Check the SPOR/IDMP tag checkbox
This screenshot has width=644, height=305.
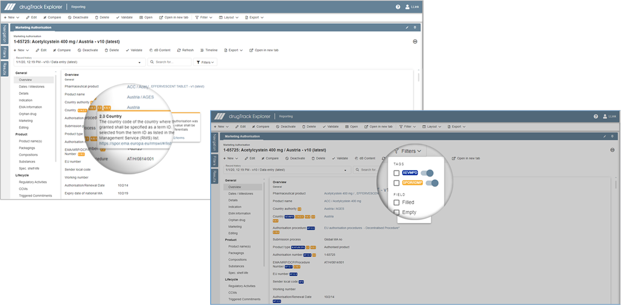coord(397,183)
